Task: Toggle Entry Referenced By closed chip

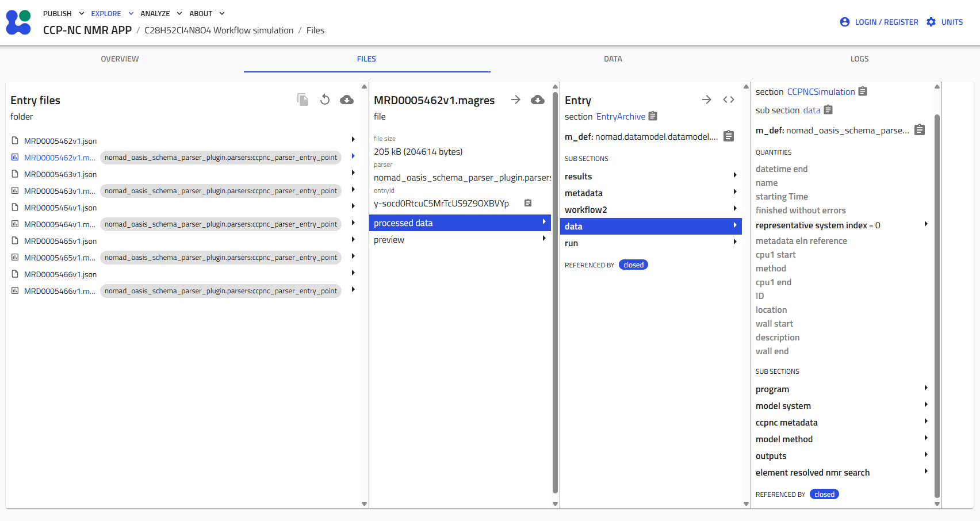Action: point(633,265)
